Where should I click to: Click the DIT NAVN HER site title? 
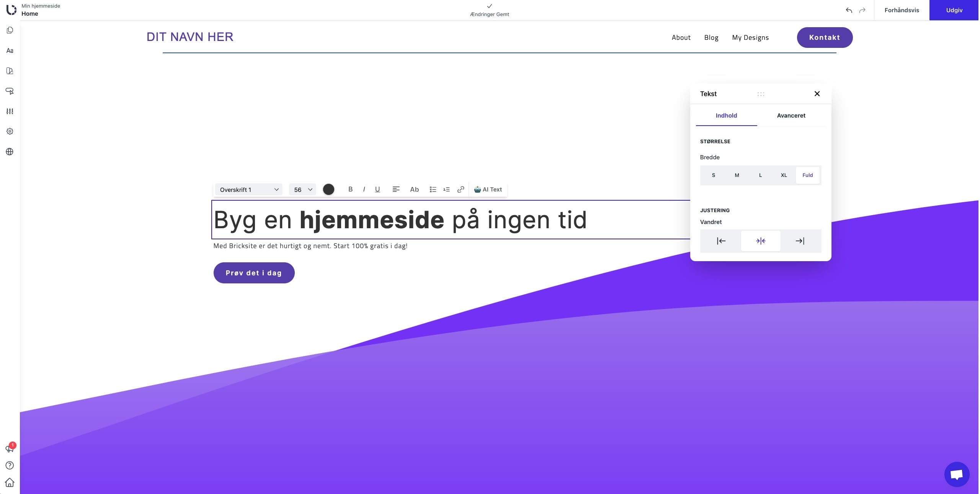[x=190, y=37]
